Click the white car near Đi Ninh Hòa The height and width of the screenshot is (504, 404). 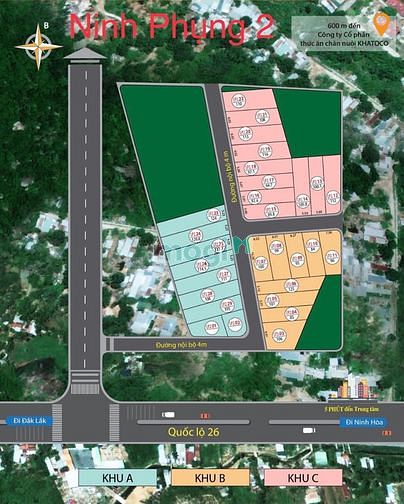pos(309,430)
